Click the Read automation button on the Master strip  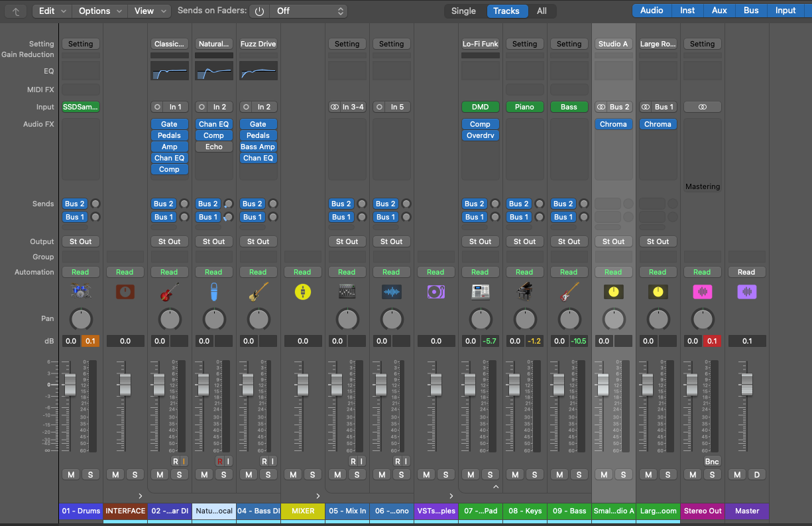746,272
